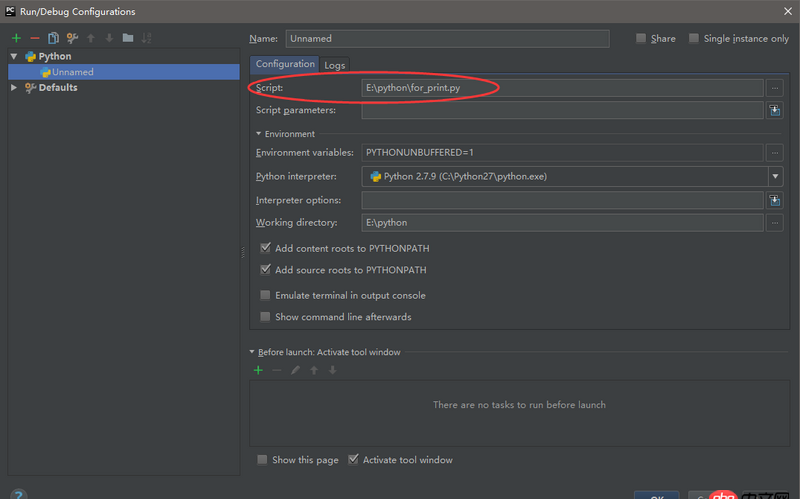The image size is (800, 499).
Task: Browse for the Working directory
Action: click(x=775, y=223)
